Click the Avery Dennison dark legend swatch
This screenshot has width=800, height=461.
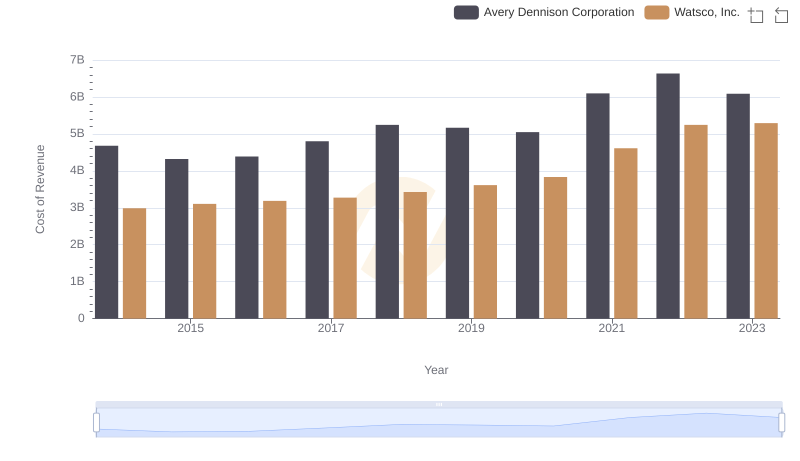click(466, 12)
